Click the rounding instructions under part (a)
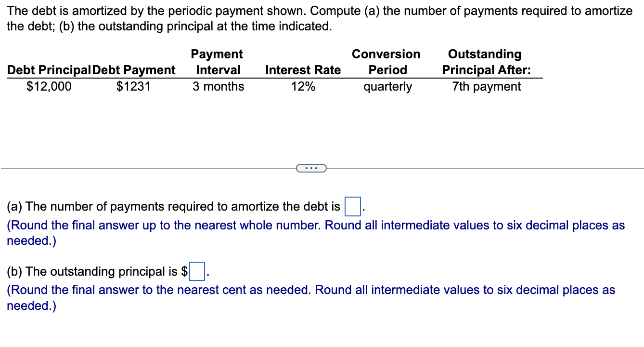The width and height of the screenshot is (644, 347). (x=315, y=233)
